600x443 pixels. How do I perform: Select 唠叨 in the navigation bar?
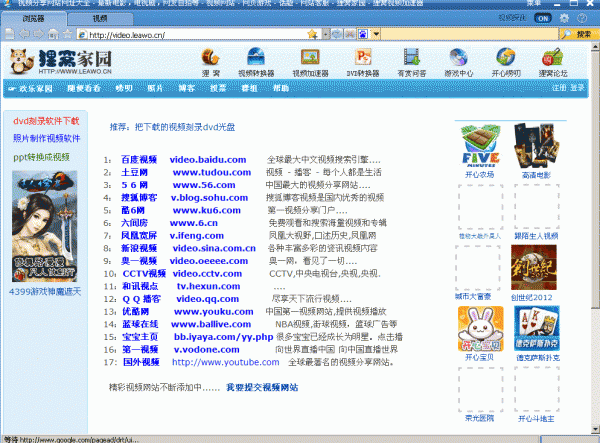tap(124, 88)
